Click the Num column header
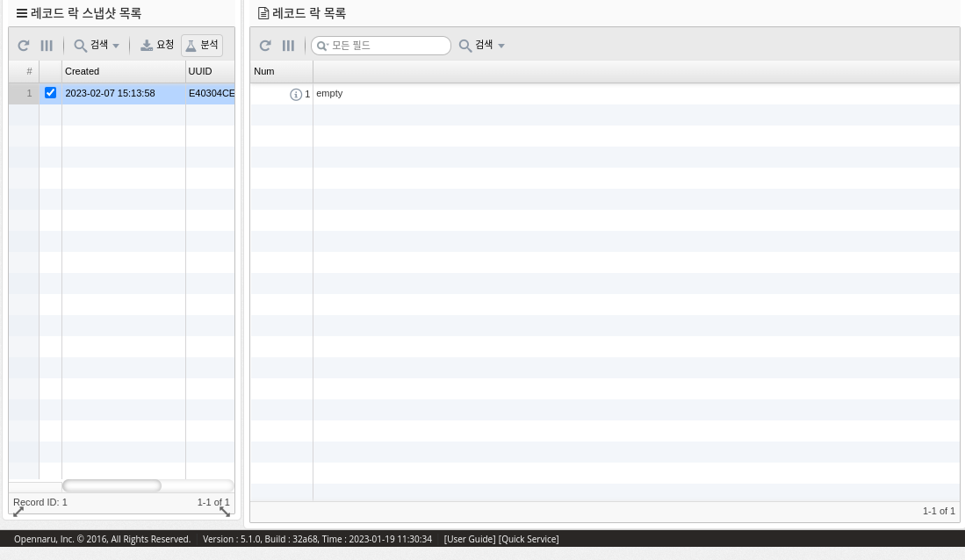965x560 pixels. [281, 71]
